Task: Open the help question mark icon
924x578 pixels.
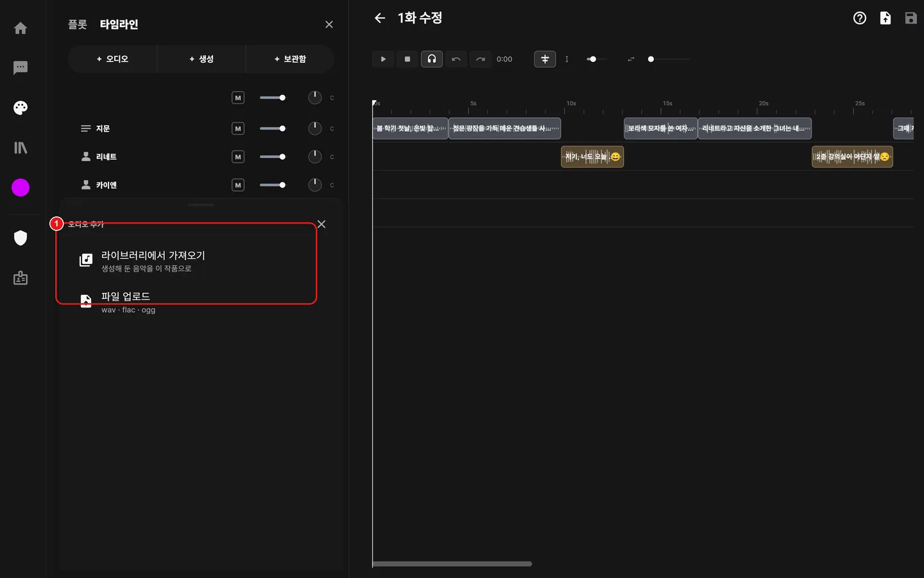Action: tap(860, 18)
